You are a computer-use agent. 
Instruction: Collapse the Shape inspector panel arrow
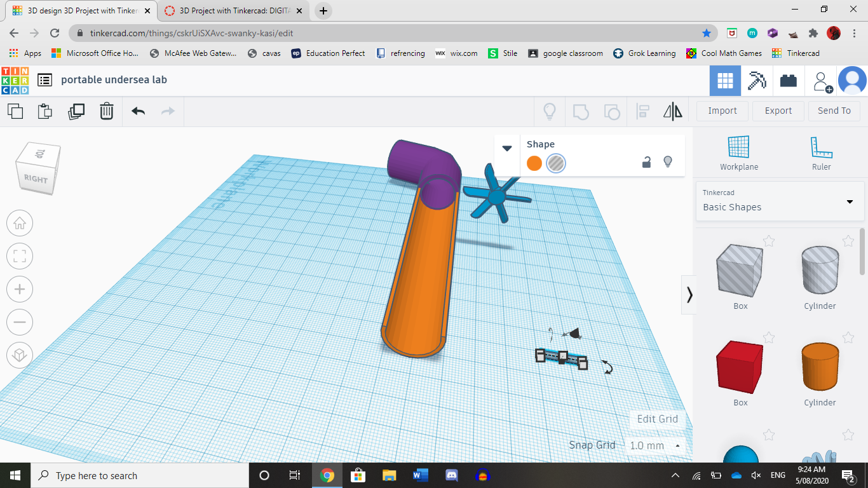tap(507, 148)
